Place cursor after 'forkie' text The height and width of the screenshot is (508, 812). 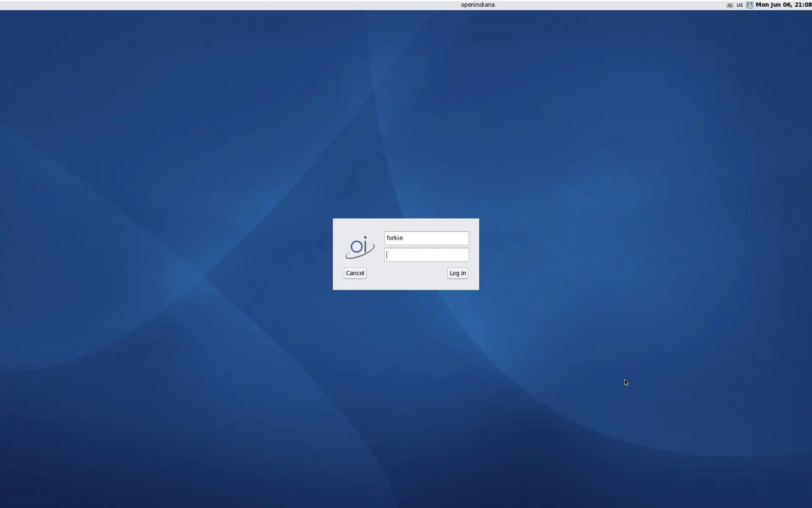pos(404,238)
